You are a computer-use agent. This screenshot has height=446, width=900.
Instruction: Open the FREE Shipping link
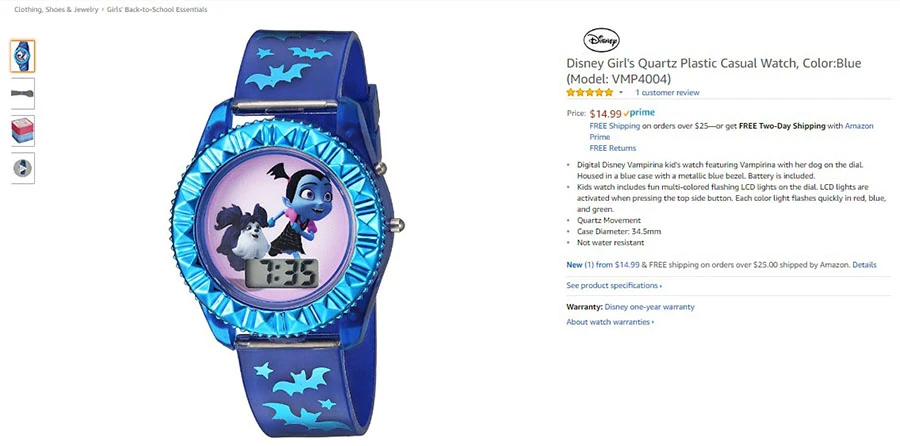pyautogui.click(x=615, y=126)
